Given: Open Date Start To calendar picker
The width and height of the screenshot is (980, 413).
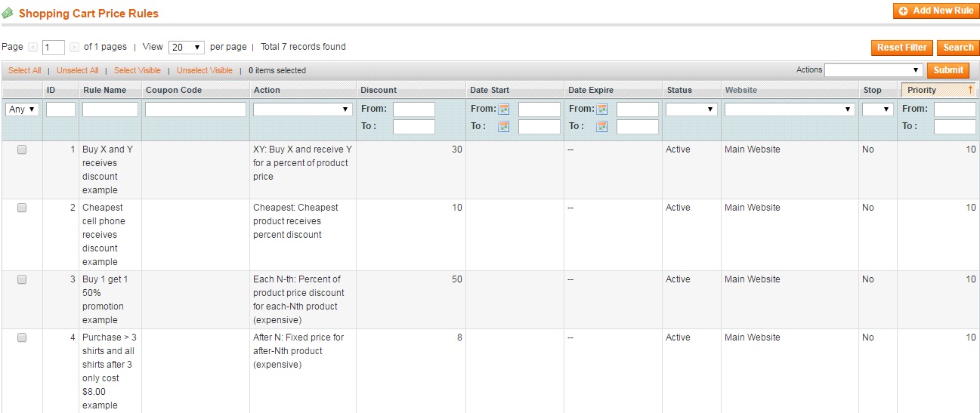Looking at the screenshot, I should click(504, 127).
